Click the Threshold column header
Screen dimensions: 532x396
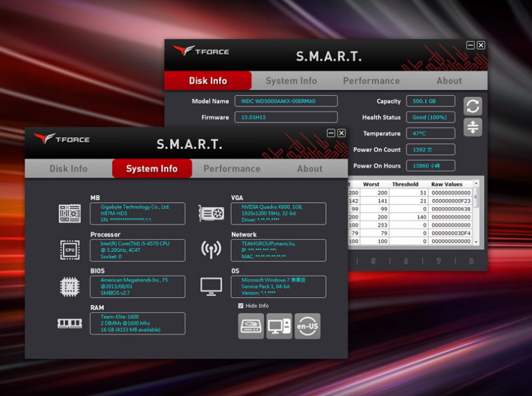pos(405,184)
